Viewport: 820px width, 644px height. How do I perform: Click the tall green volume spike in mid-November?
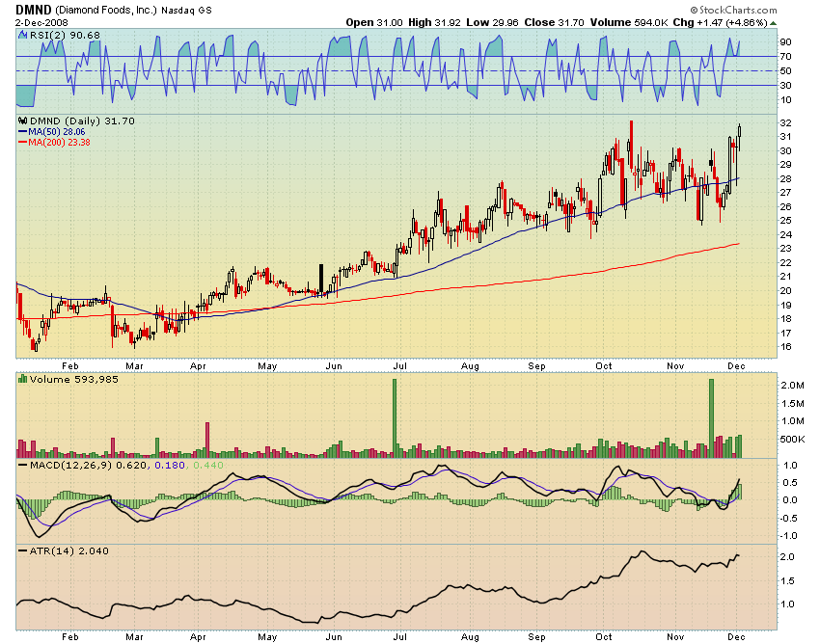point(711,418)
